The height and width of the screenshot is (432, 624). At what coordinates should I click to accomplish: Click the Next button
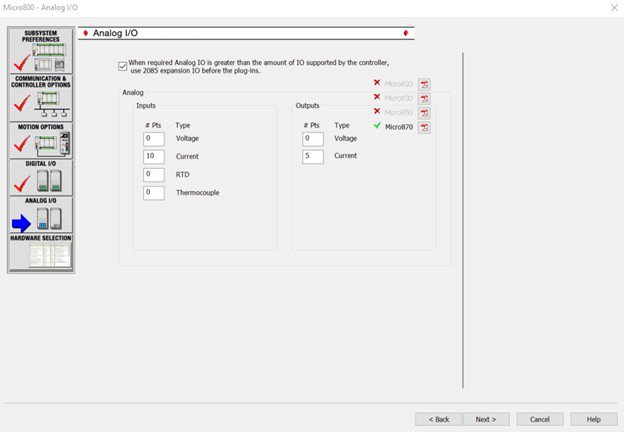pyautogui.click(x=486, y=419)
